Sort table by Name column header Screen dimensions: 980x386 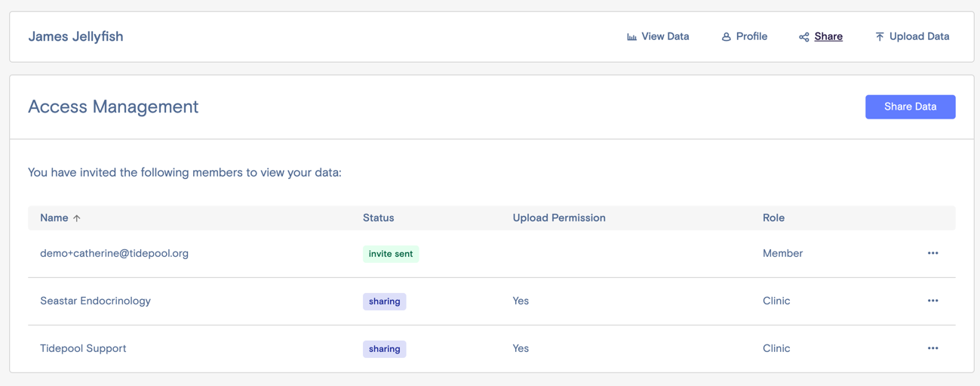[54, 218]
